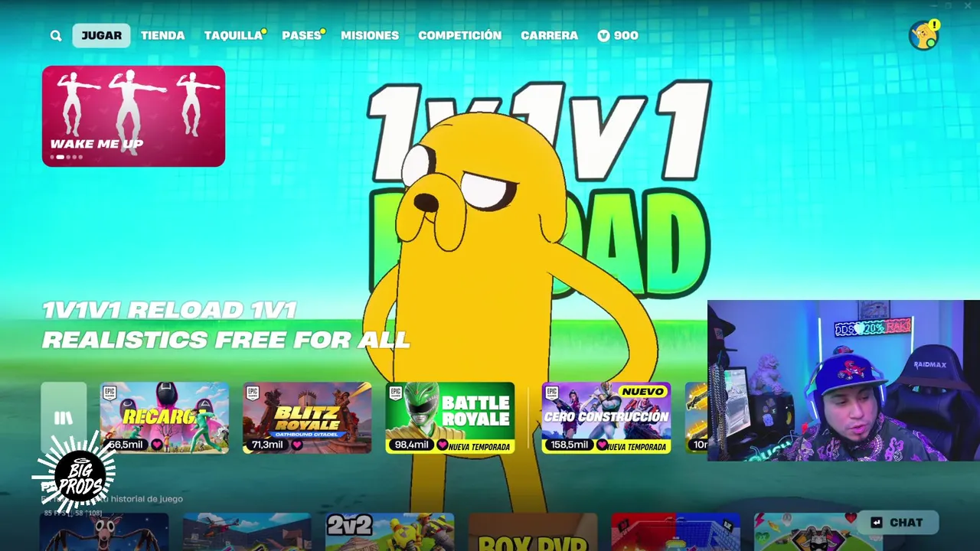Select the Battle Royale game card
This screenshot has width=980, height=551.
pyautogui.click(x=450, y=418)
